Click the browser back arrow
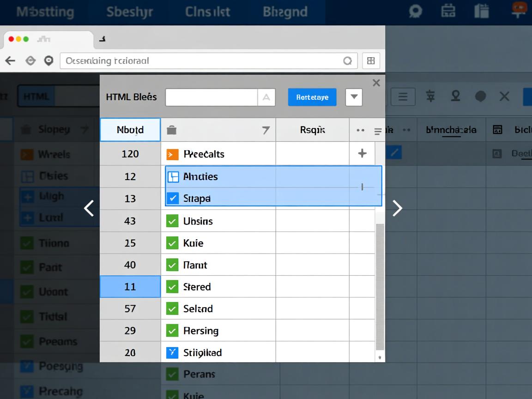This screenshot has width=532, height=399. pos(10,60)
